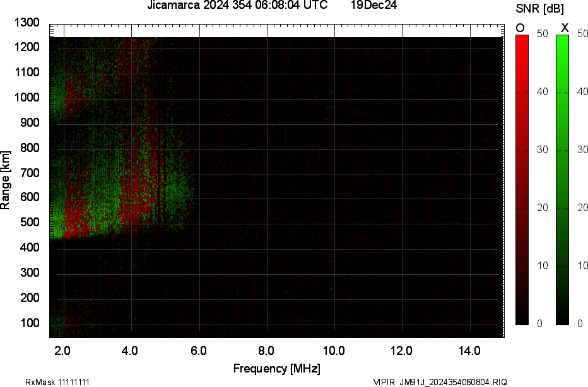The image size is (588, 387).
Task: Click the 'O' label above the red bar
Action: click(520, 28)
